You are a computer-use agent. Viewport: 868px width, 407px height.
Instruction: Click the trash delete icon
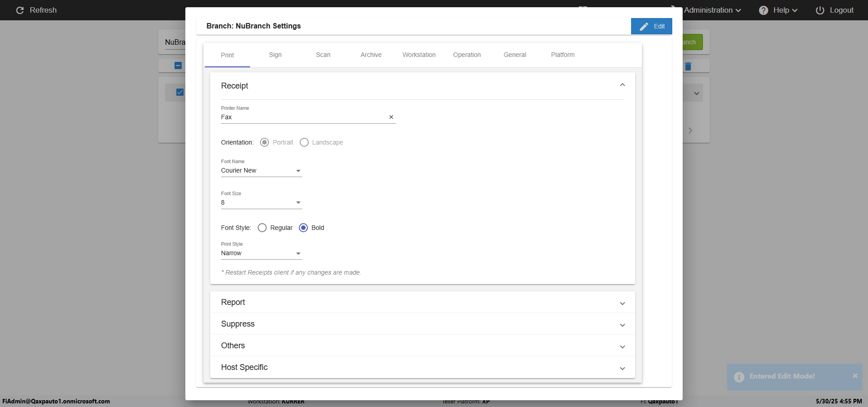click(688, 66)
